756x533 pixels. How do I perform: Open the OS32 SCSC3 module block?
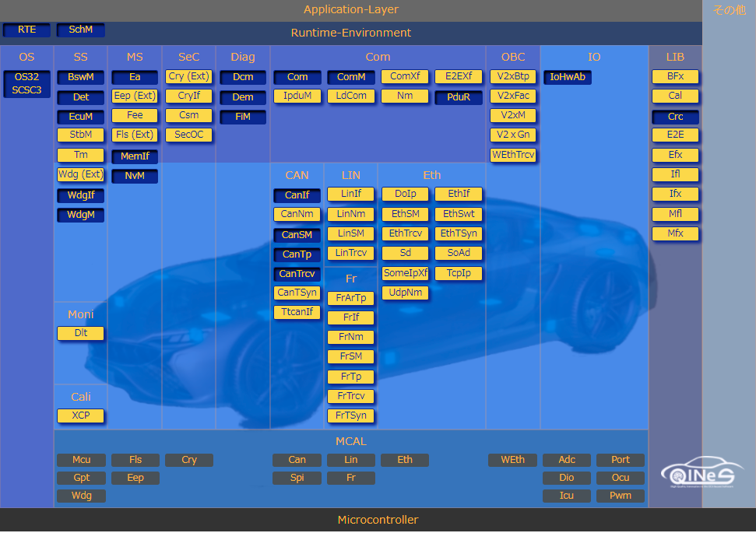[27, 83]
